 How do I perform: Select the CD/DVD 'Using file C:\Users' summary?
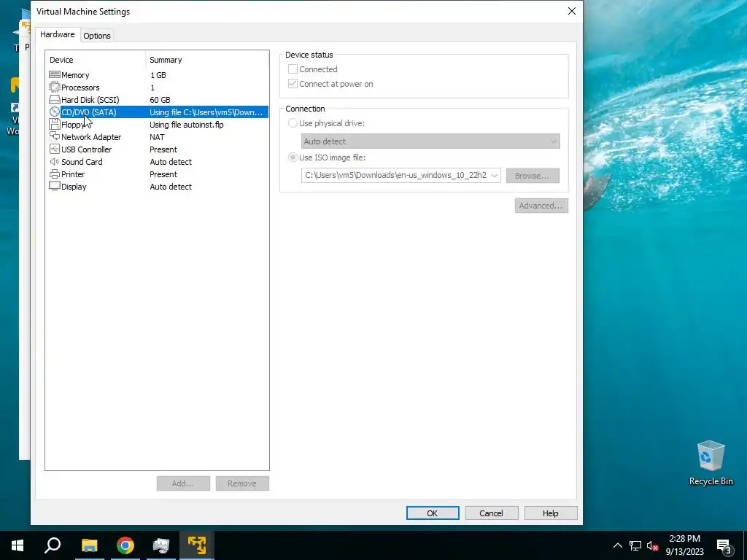[206, 112]
